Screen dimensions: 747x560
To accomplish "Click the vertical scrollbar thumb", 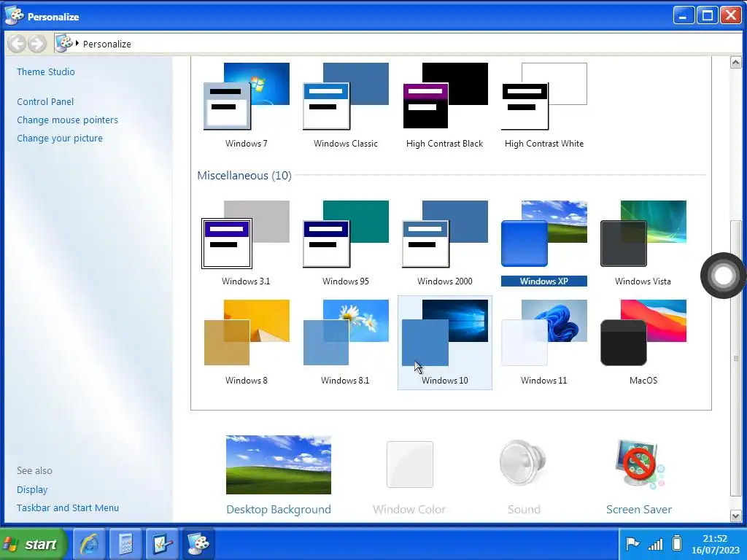I will point(735,358).
